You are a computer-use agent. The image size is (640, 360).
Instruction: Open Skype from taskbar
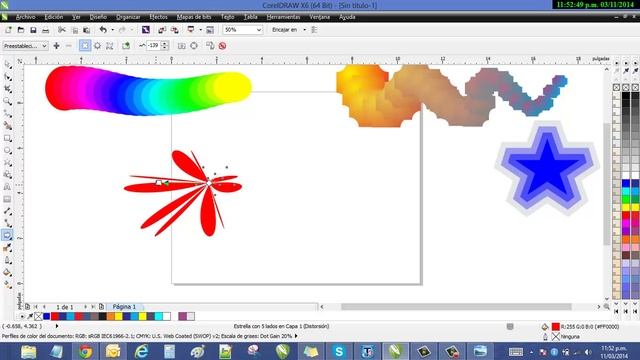coord(339,351)
